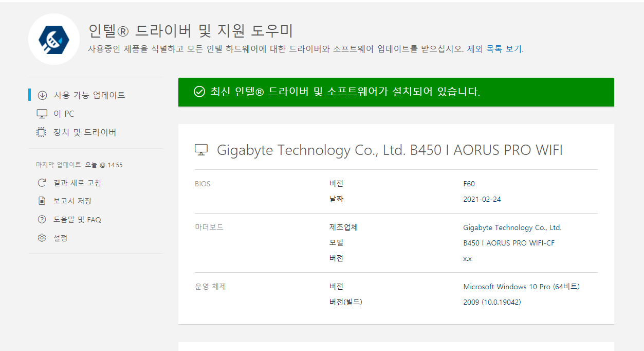644x351 pixels.
Task: Open 도움말 및 FAQ
Action: [x=77, y=220]
